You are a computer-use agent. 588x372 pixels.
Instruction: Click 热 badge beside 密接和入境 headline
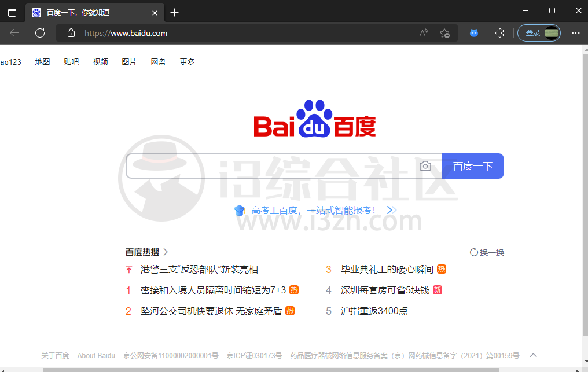[294, 289]
